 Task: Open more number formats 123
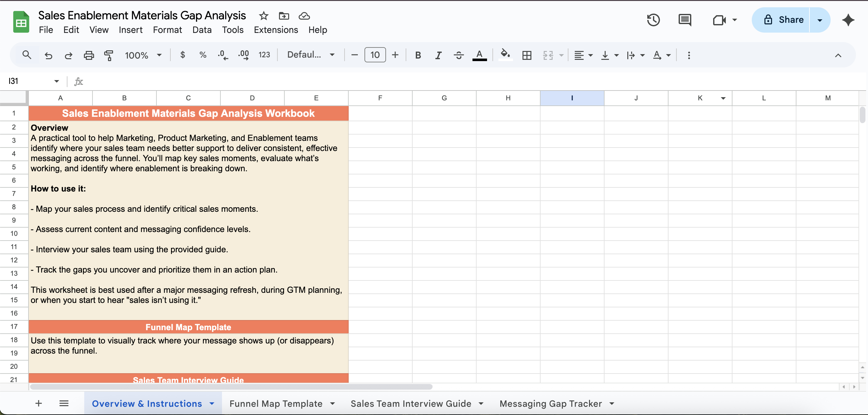point(264,54)
